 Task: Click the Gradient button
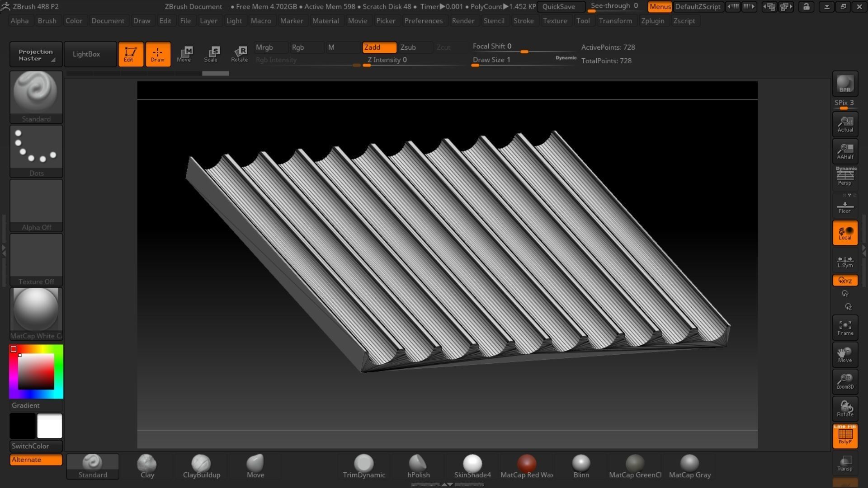pos(36,405)
